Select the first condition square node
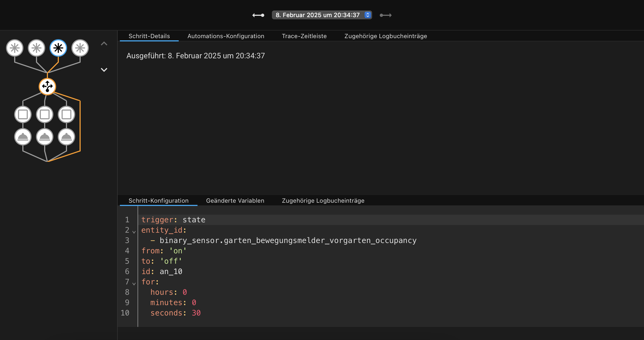Image resolution: width=644 pixels, height=340 pixels. coord(23,114)
